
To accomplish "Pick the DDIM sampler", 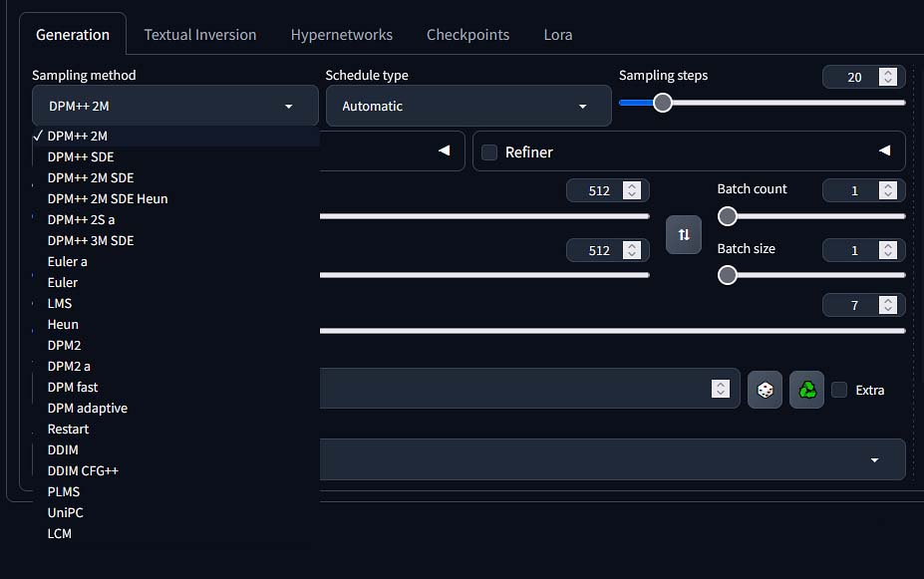I will coord(176,450).
